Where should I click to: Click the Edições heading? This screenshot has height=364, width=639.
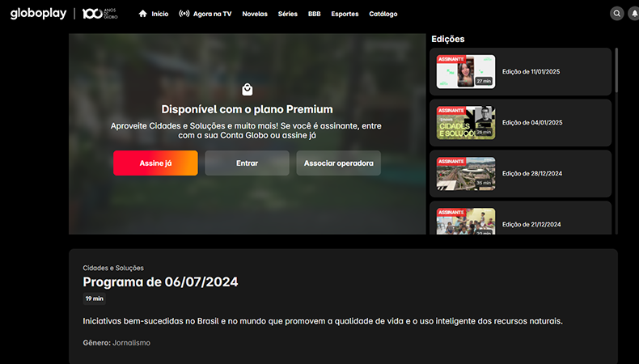pyautogui.click(x=448, y=39)
